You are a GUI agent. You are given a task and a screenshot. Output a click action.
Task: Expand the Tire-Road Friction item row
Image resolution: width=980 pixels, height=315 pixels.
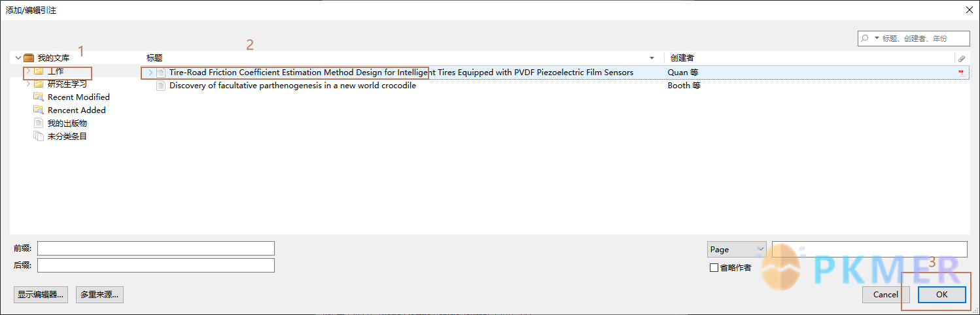pos(150,73)
